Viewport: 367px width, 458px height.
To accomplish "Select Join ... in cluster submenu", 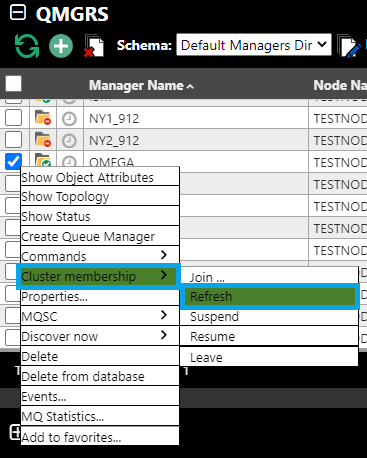I will 269,276.
